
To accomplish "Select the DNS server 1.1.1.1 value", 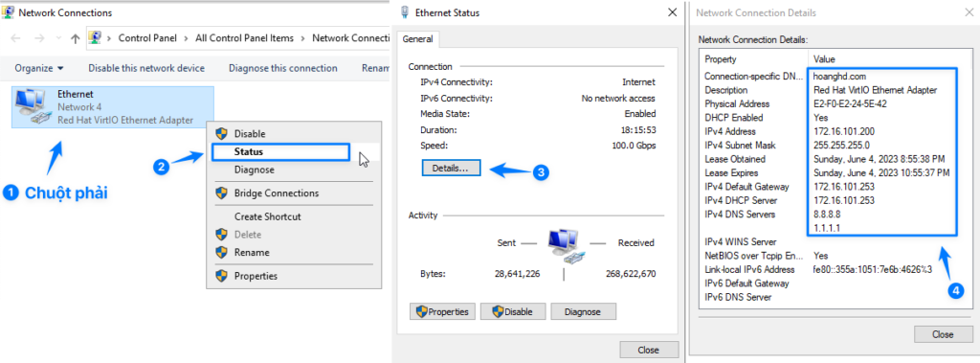I will [x=826, y=229].
